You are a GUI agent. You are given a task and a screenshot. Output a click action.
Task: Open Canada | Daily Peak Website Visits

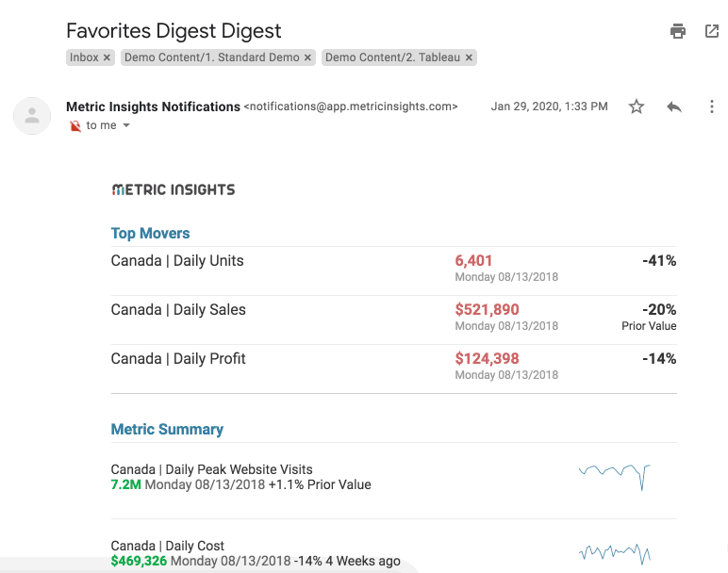pyautogui.click(x=212, y=469)
